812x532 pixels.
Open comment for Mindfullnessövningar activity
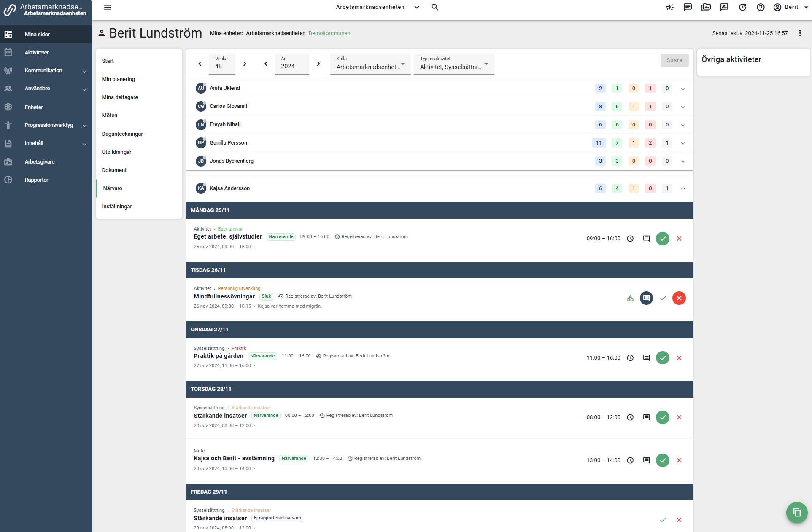pyautogui.click(x=646, y=298)
